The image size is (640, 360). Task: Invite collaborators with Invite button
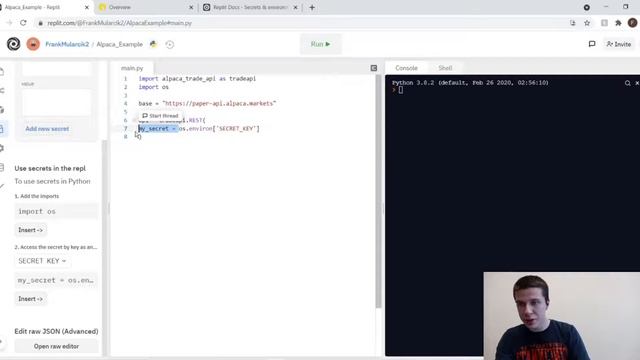click(x=619, y=44)
